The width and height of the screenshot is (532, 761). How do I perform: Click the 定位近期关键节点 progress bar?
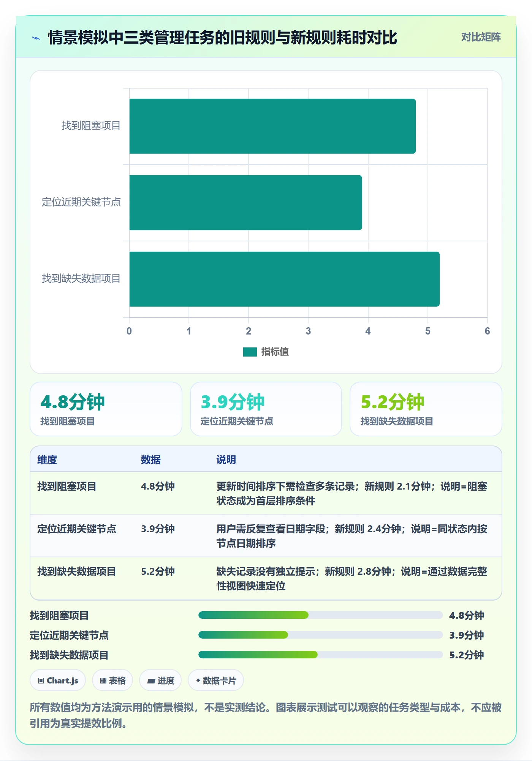point(321,635)
